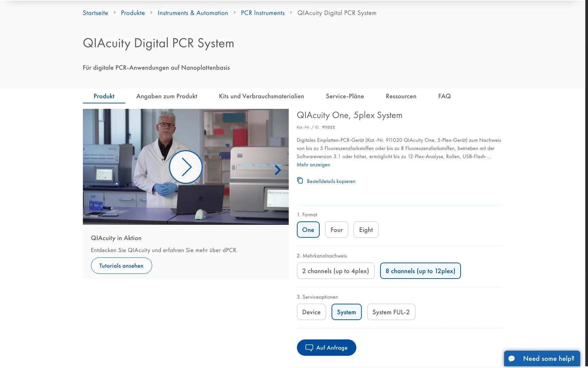The width and height of the screenshot is (588, 368).
Task: Open the Service-Pläne tab
Action: tap(345, 96)
